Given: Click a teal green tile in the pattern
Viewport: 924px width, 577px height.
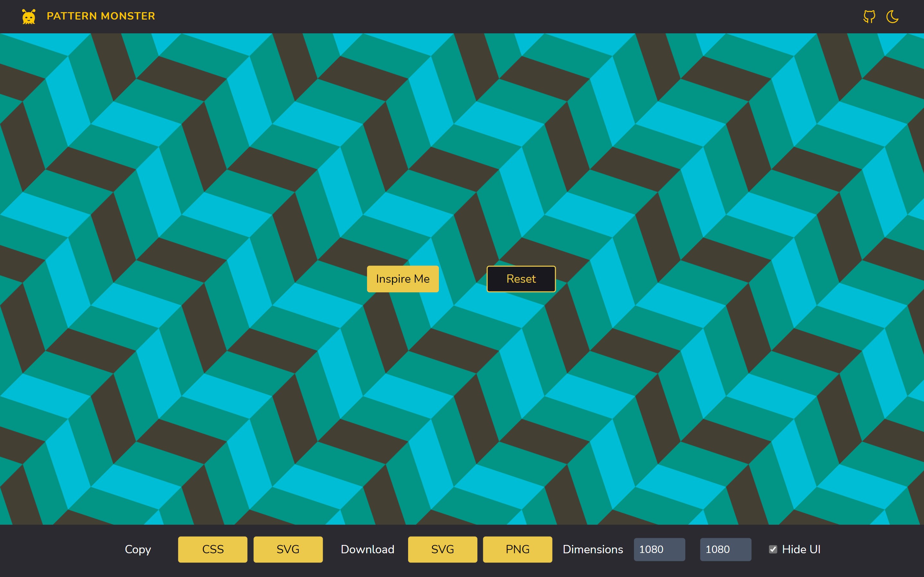Looking at the screenshot, I should click(x=158, y=101).
